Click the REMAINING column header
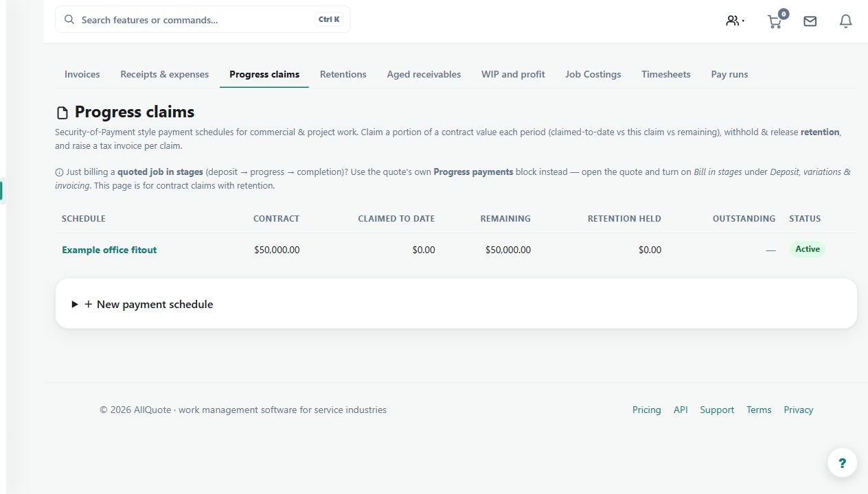 coord(505,219)
